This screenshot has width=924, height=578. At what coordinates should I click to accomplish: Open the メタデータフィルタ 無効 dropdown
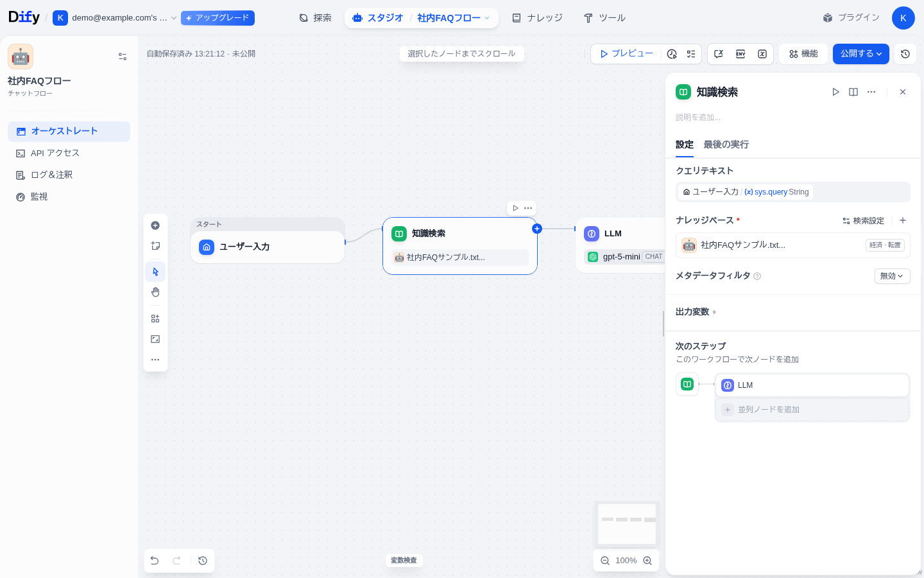pyautogui.click(x=893, y=276)
